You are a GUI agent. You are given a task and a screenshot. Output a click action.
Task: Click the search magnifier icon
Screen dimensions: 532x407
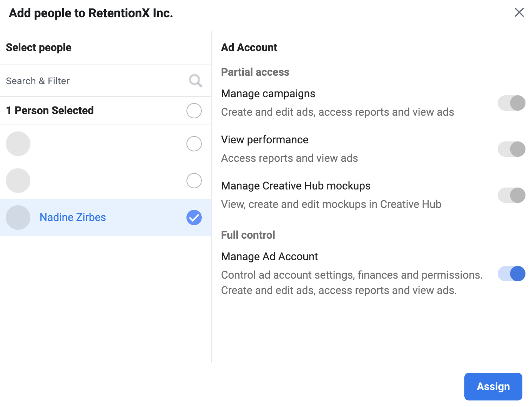196,81
